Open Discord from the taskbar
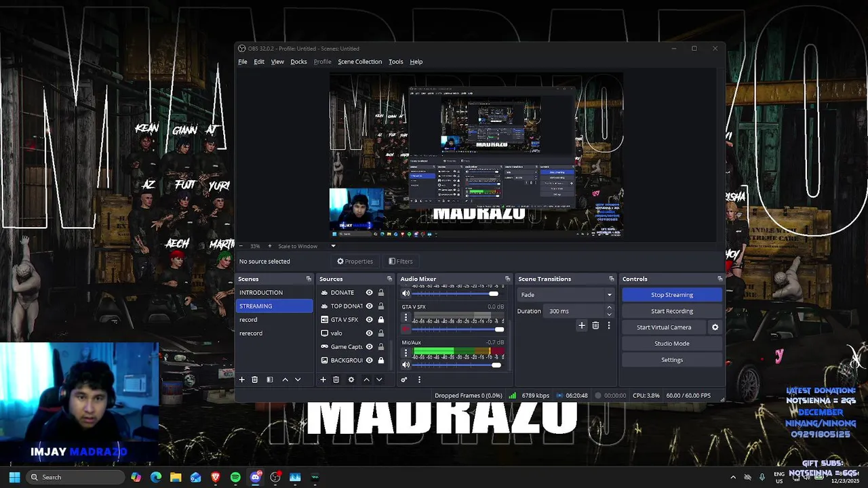The image size is (868, 488). (x=255, y=477)
